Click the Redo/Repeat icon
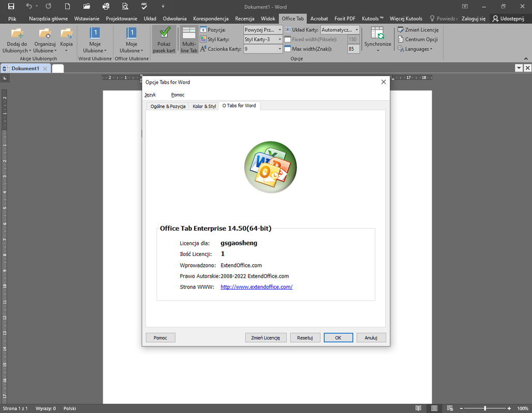Viewport: 532px width, 413px height. pos(49,6)
